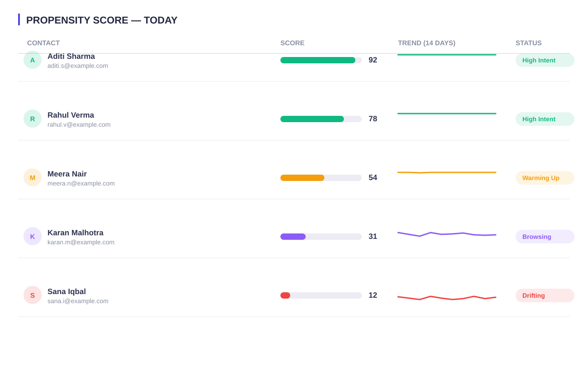Open contact name Karan Malhotra
The image size is (588, 371).
(x=76, y=233)
